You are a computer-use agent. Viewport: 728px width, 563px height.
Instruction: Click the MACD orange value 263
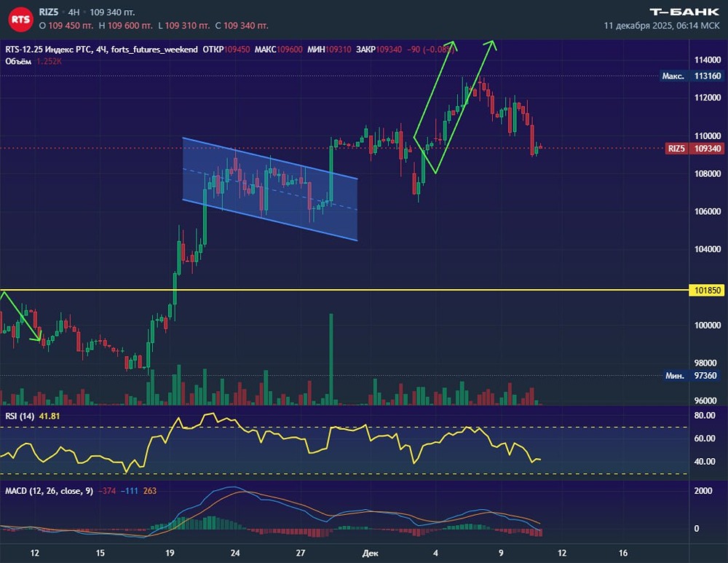point(149,491)
